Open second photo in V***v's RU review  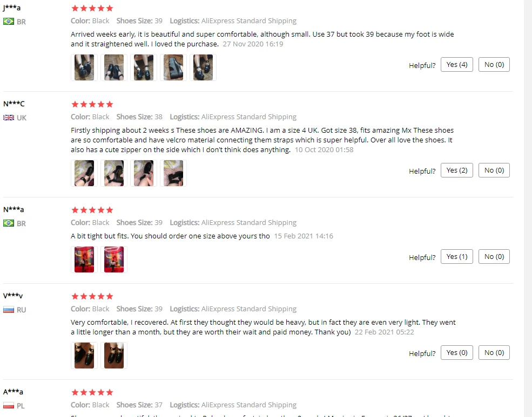pyautogui.click(x=114, y=356)
